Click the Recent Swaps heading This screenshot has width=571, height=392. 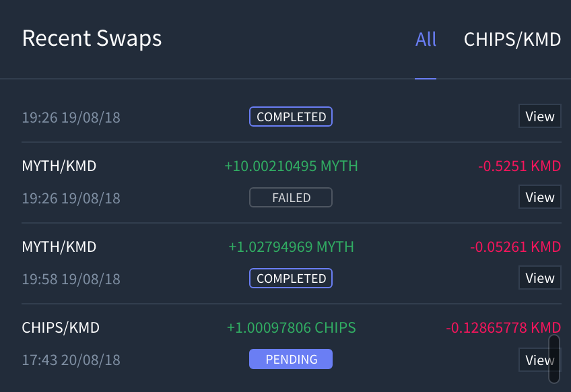click(x=92, y=38)
